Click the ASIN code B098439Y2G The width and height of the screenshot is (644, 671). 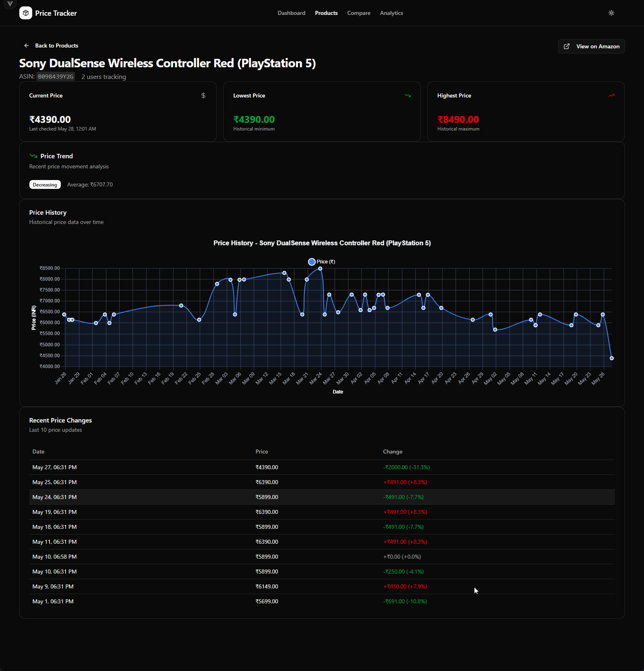[56, 77]
